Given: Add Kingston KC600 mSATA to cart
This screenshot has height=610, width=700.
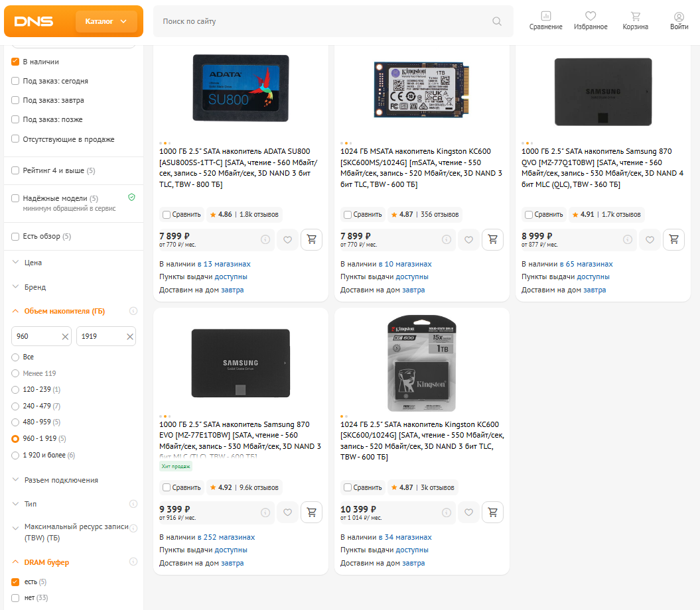Looking at the screenshot, I should pos(492,239).
